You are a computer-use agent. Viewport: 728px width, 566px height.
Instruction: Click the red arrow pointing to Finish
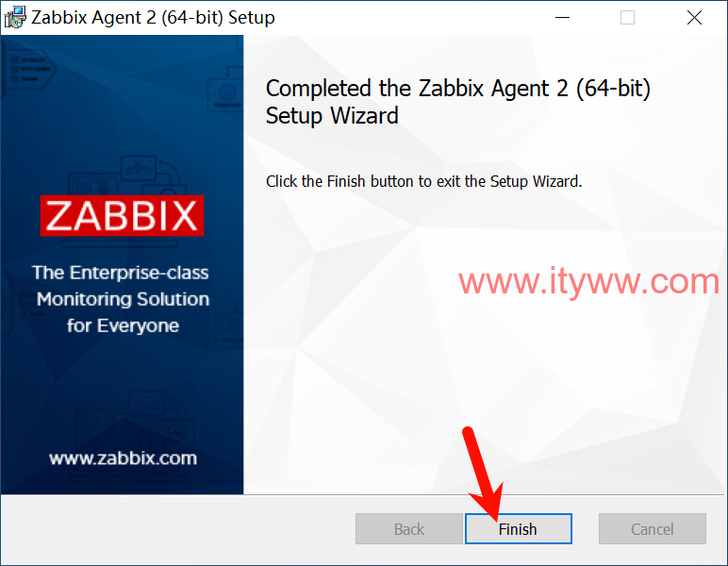click(483, 474)
